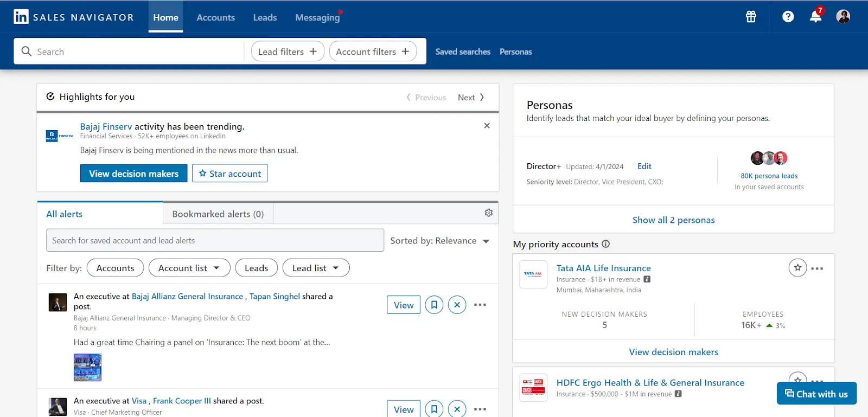Open more options for Frank Cooper III alert
Viewport: 868px width, 417px height.
[x=480, y=409]
